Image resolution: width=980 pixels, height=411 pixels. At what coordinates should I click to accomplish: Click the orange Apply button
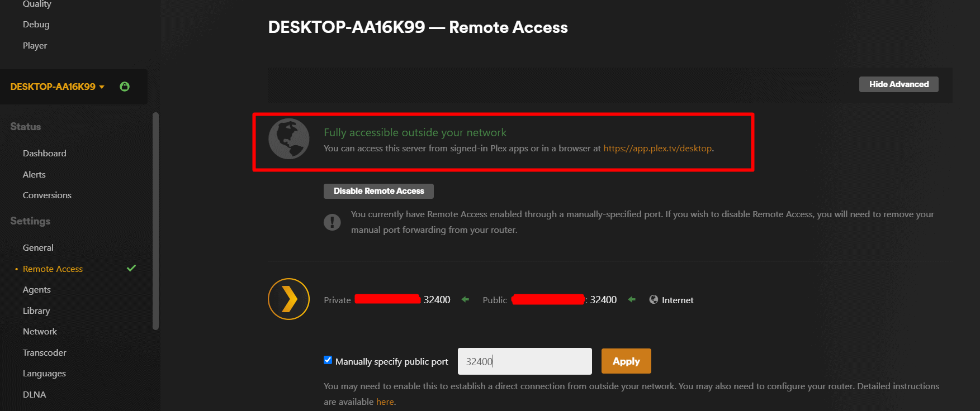coord(626,361)
